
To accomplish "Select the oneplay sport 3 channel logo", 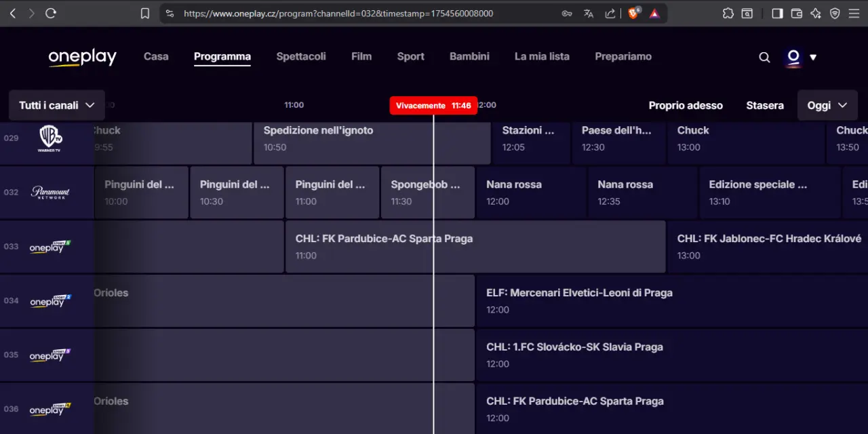I will 50,355.
